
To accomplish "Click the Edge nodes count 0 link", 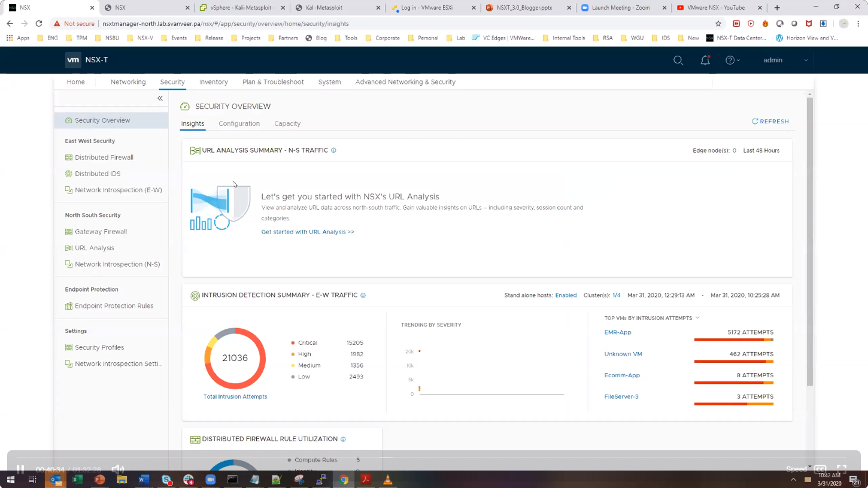I will [x=735, y=150].
